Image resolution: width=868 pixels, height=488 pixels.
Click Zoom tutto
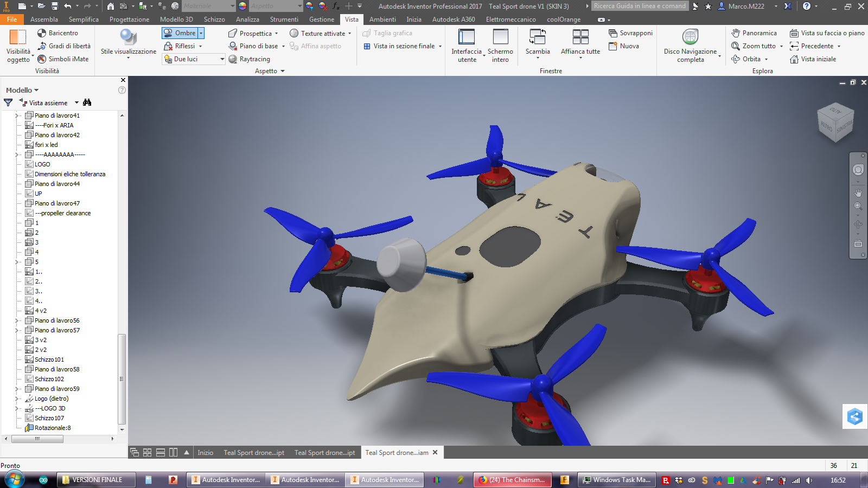click(x=754, y=46)
